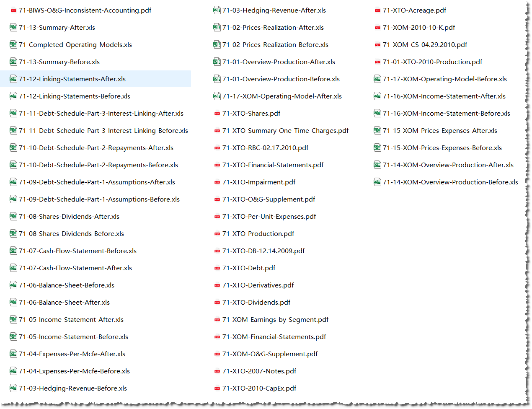The height and width of the screenshot is (409, 532).
Task: Click the PDF icon of 71-XTO-Debt.pdf
Action: pyautogui.click(x=217, y=268)
